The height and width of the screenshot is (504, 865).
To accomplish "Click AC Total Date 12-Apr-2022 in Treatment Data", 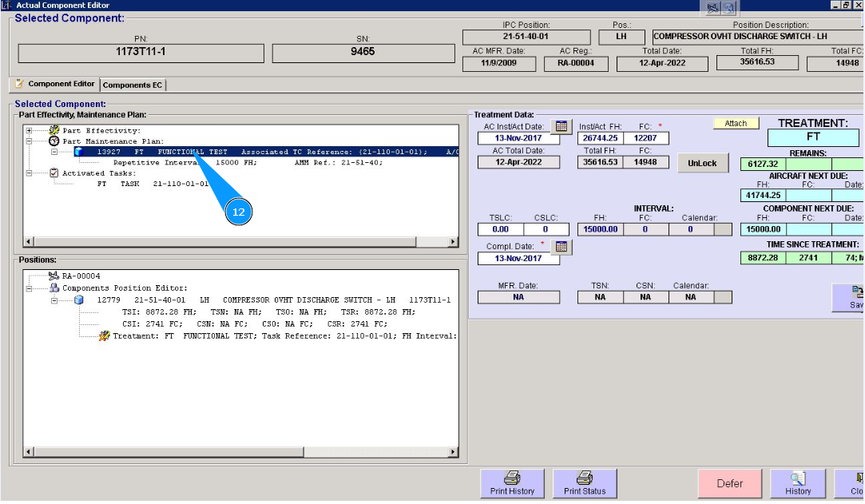I will [x=518, y=162].
